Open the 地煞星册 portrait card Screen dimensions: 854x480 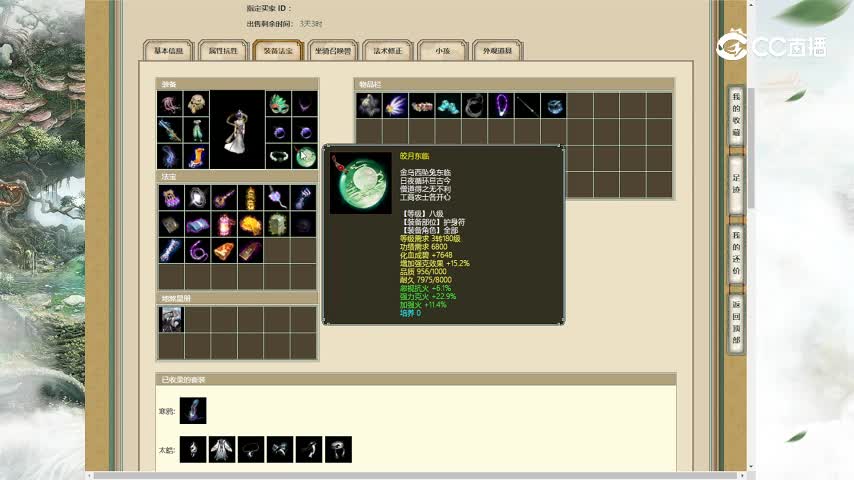click(x=171, y=319)
